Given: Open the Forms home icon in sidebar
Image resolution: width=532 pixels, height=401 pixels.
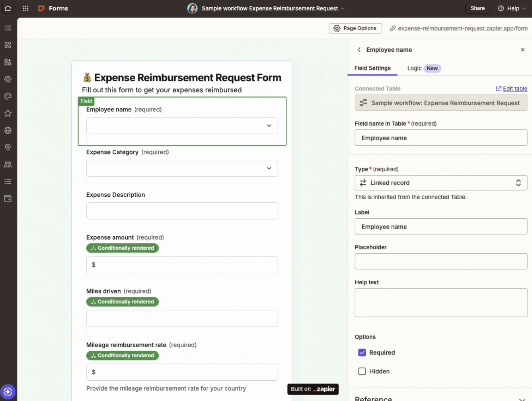Looking at the screenshot, I should (8, 8).
